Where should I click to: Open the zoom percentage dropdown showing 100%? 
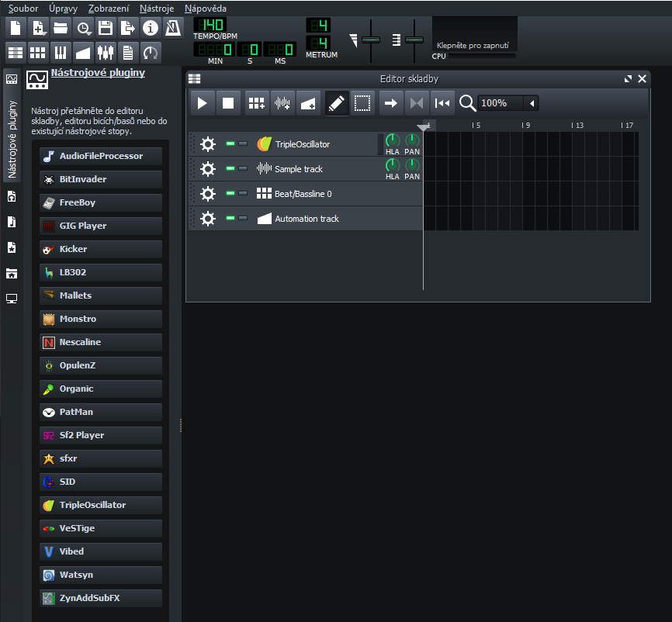[532, 103]
